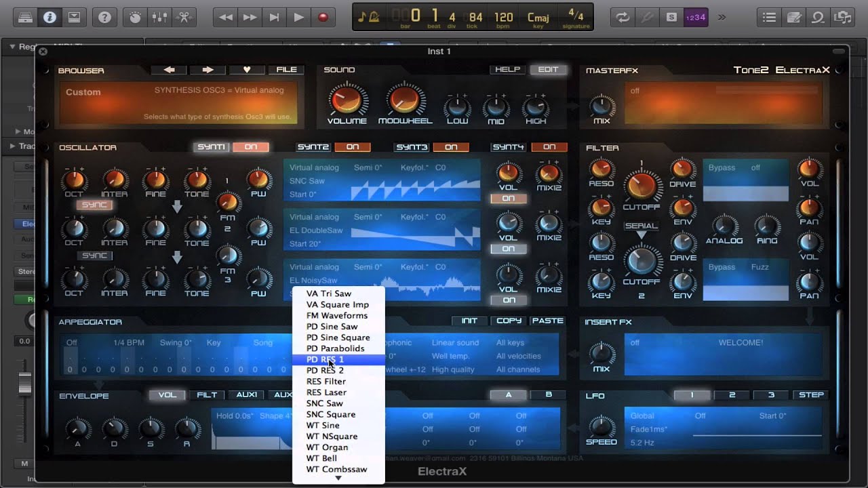The image size is (868, 488).
Task: Toggle the SERIAL filter routing button
Action: tap(641, 226)
